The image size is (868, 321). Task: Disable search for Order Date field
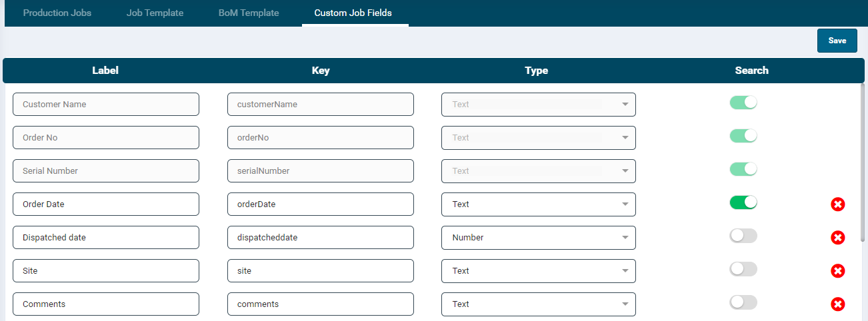tap(743, 202)
